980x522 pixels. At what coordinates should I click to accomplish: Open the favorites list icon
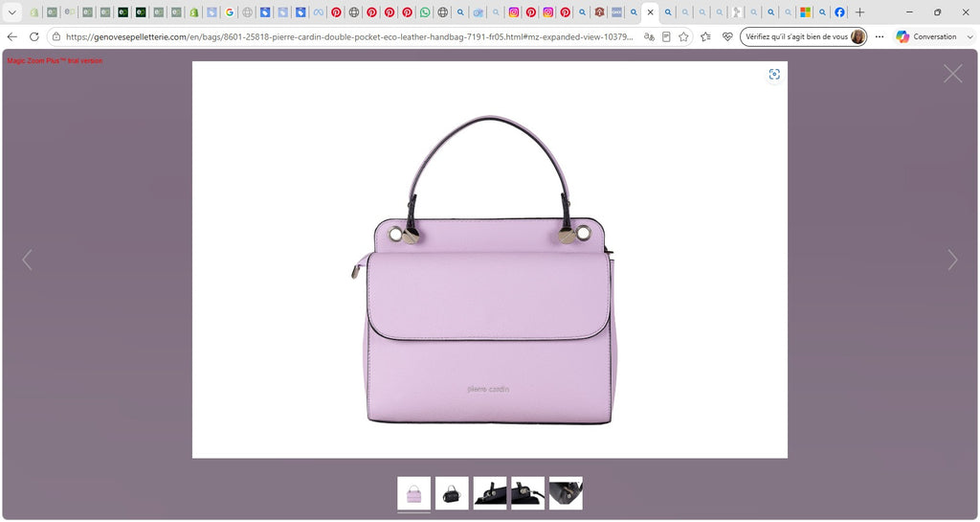(705, 37)
